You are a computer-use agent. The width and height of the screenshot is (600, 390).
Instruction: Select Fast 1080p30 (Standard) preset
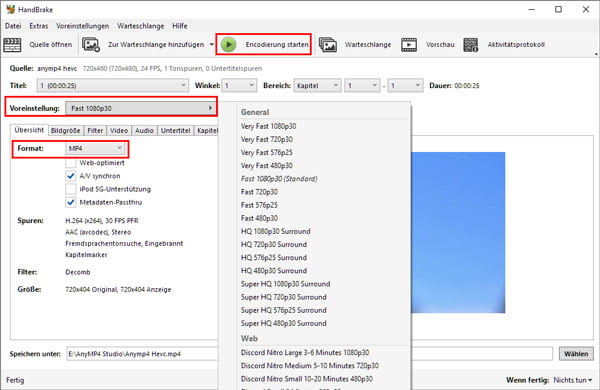[x=279, y=179]
